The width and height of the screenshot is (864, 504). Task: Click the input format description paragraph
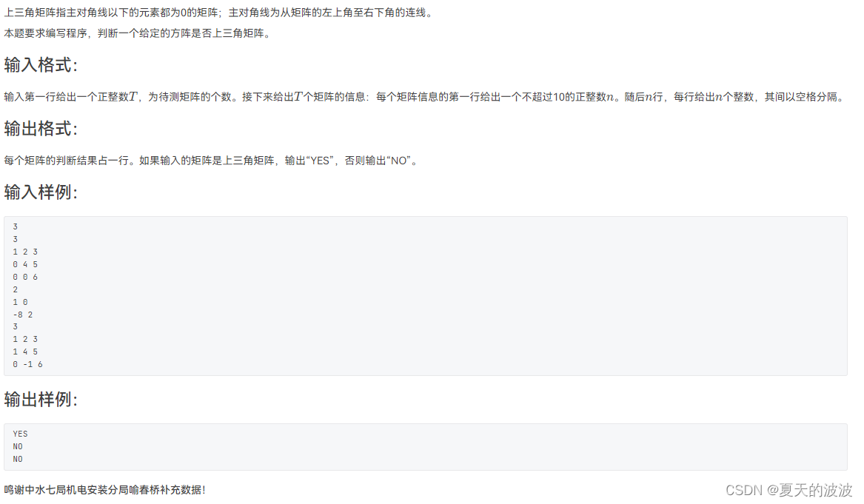coord(426,97)
